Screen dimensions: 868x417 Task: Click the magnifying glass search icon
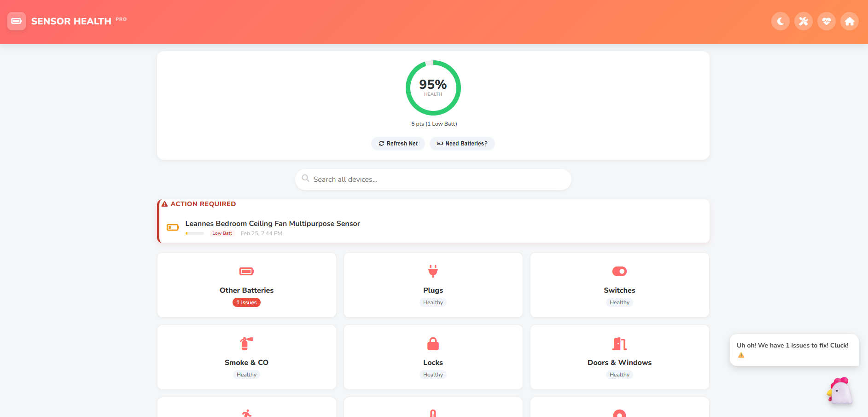[305, 179]
